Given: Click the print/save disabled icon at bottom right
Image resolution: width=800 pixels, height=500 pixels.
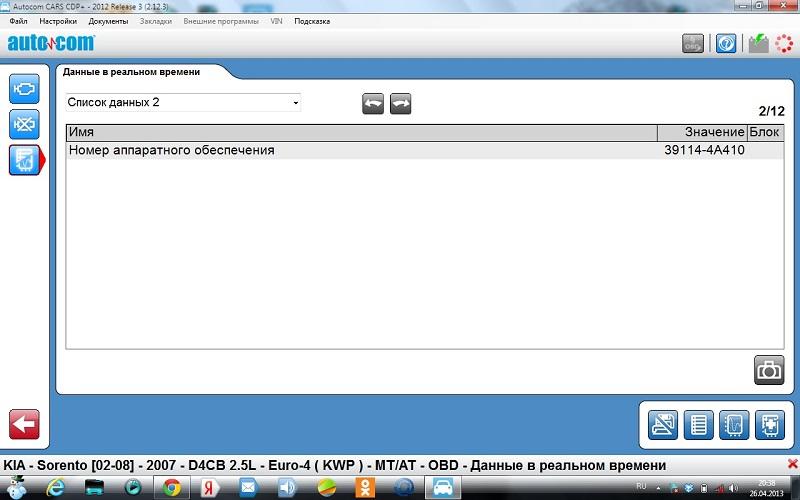Looking at the screenshot, I should 663,424.
